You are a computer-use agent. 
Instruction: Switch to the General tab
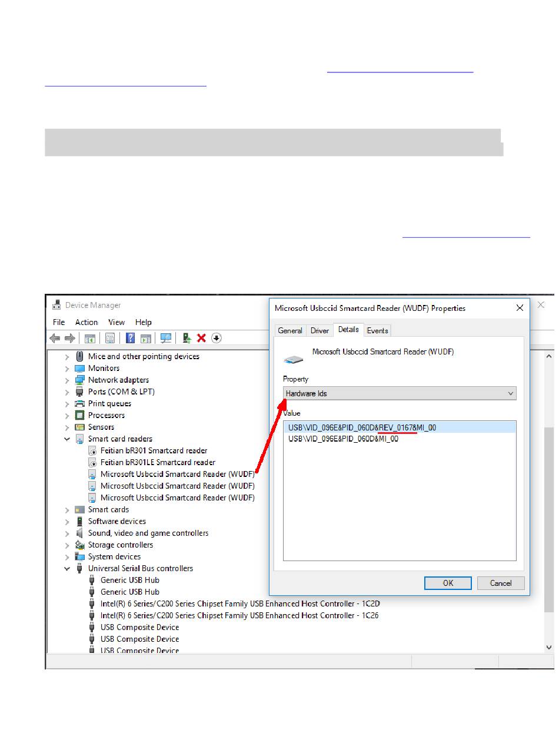[290, 331]
